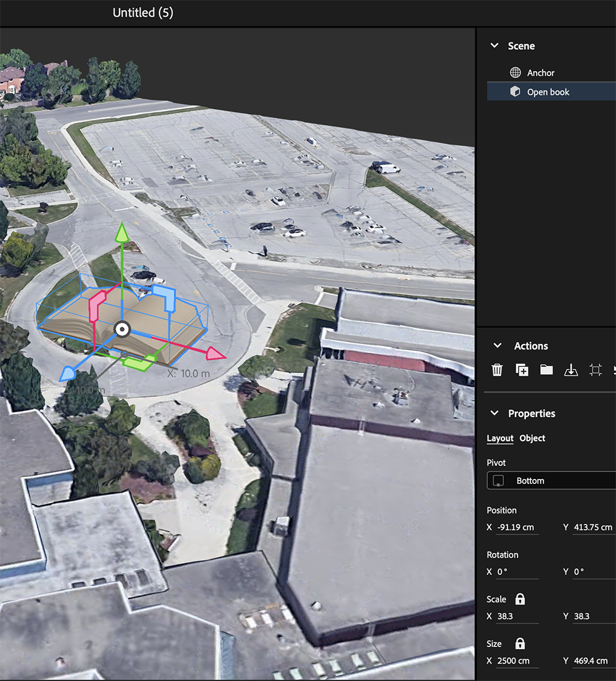
Task: Open the folder icon in Actions
Action: (x=546, y=370)
